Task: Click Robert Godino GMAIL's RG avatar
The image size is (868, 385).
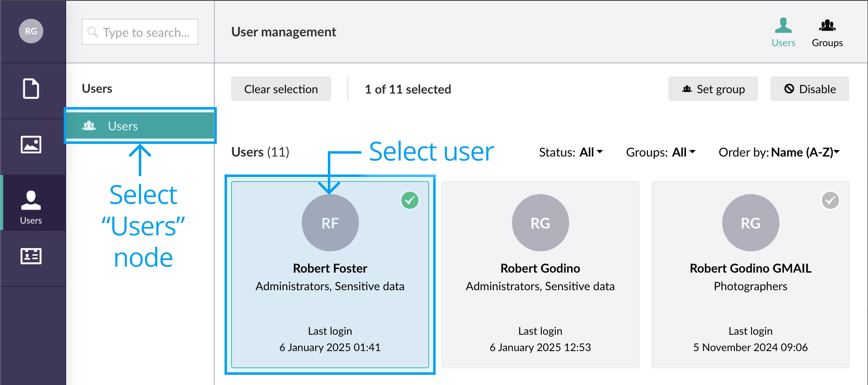Action: point(750,223)
